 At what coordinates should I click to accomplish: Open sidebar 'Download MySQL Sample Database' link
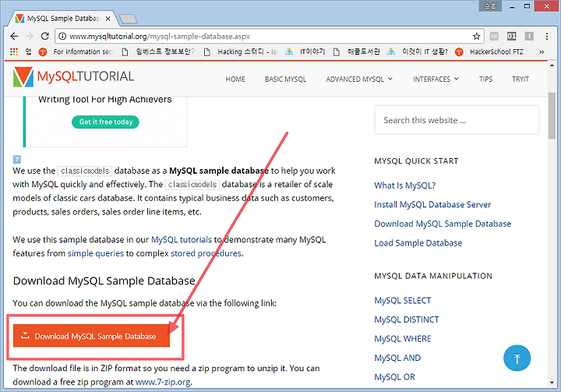point(443,224)
